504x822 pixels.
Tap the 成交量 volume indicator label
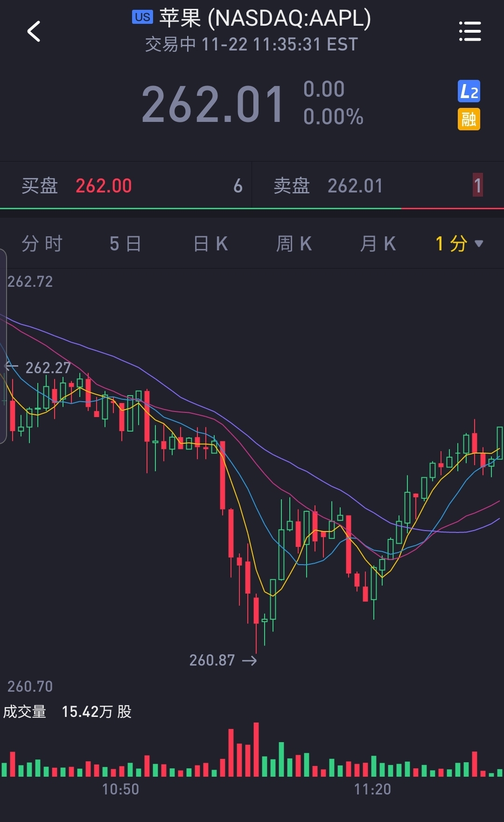coord(25,711)
